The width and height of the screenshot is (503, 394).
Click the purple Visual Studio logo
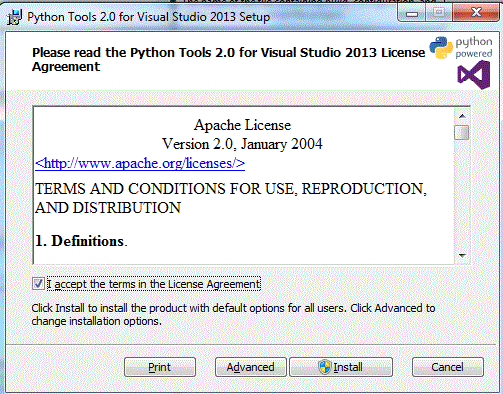474,75
